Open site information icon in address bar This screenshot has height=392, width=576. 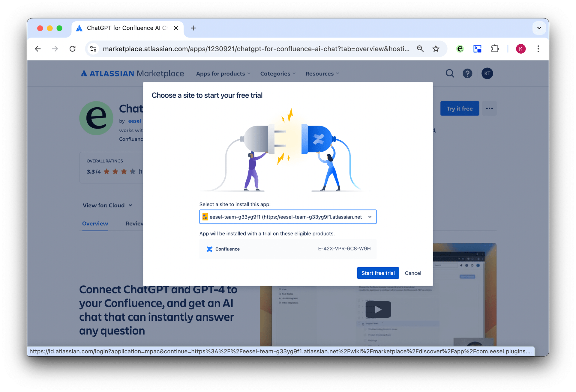click(93, 49)
